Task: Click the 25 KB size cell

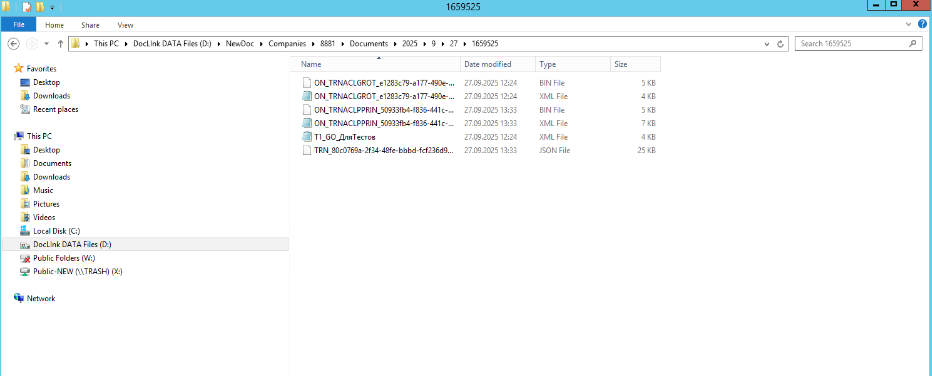Action: [x=646, y=150]
